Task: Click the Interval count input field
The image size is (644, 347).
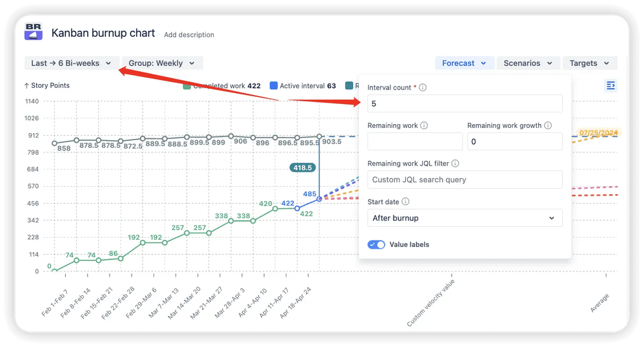Action: pyautogui.click(x=465, y=103)
